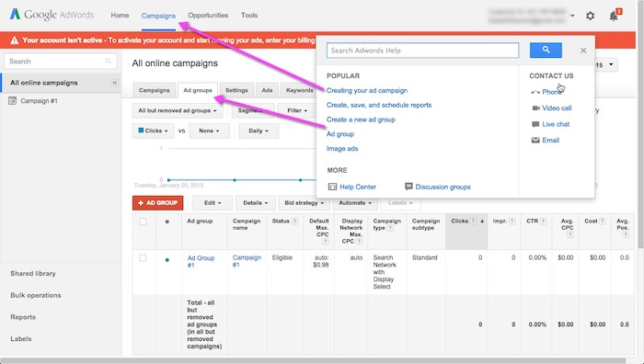
Task: Collapse the sidebar with double-chevron icon
Action: pos(115,83)
